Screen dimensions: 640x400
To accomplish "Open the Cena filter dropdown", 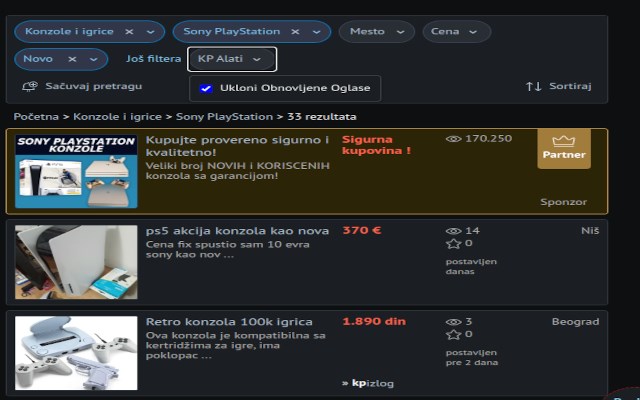I will (457, 31).
